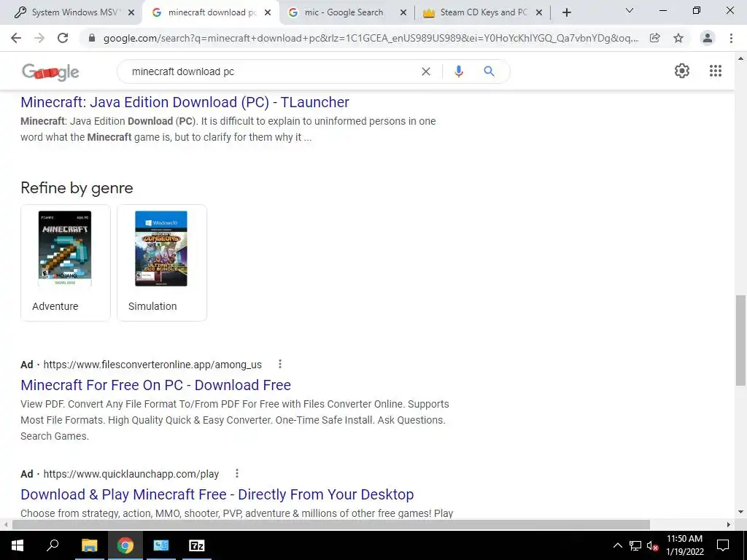Open the Windows Start menu
The width and height of the screenshot is (747, 560).
click(18, 545)
